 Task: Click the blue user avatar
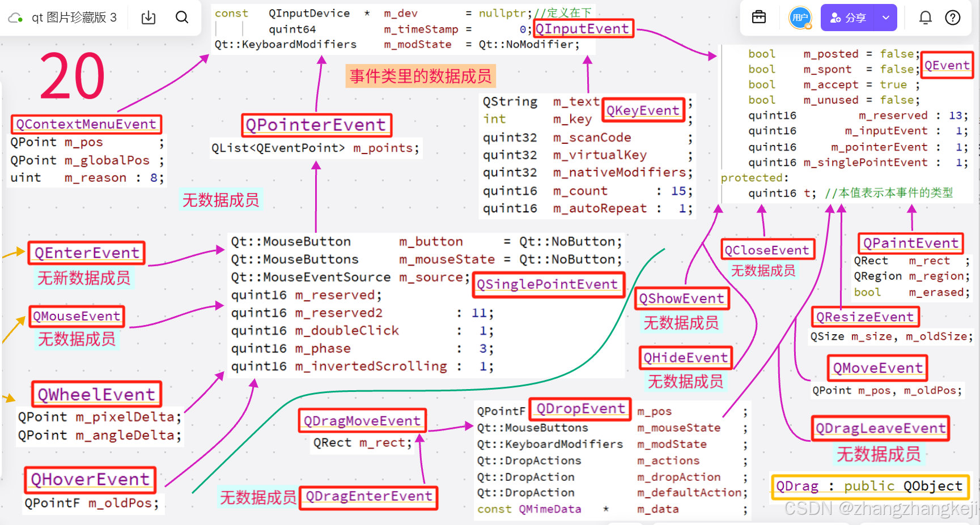pos(800,18)
